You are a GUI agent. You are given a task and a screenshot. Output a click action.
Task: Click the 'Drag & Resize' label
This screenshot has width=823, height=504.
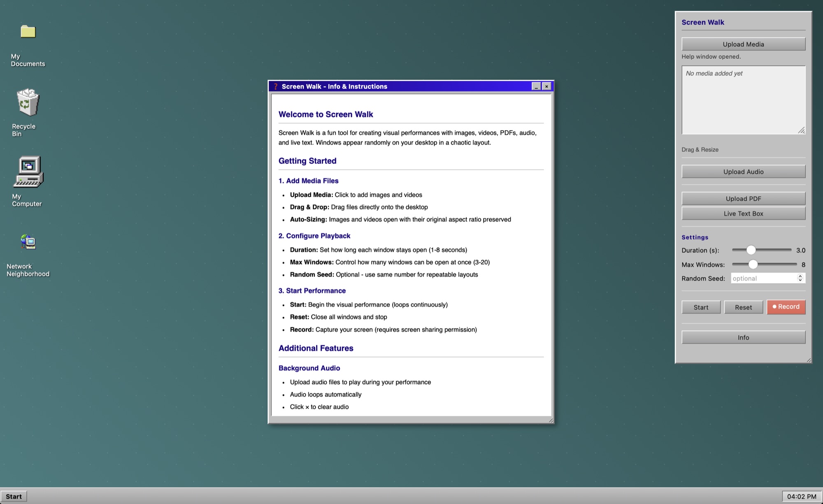tap(700, 149)
